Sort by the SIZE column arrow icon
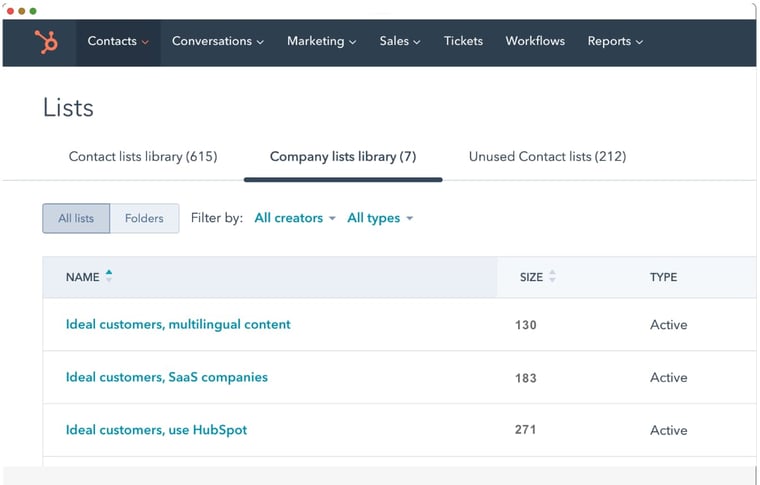760x485 pixels. (552, 277)
